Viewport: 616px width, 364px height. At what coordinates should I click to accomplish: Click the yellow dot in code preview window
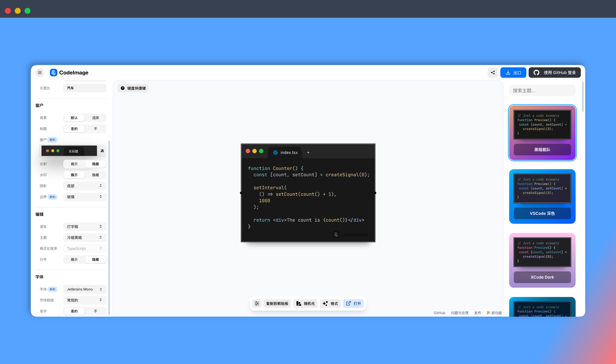click(255, 151)
